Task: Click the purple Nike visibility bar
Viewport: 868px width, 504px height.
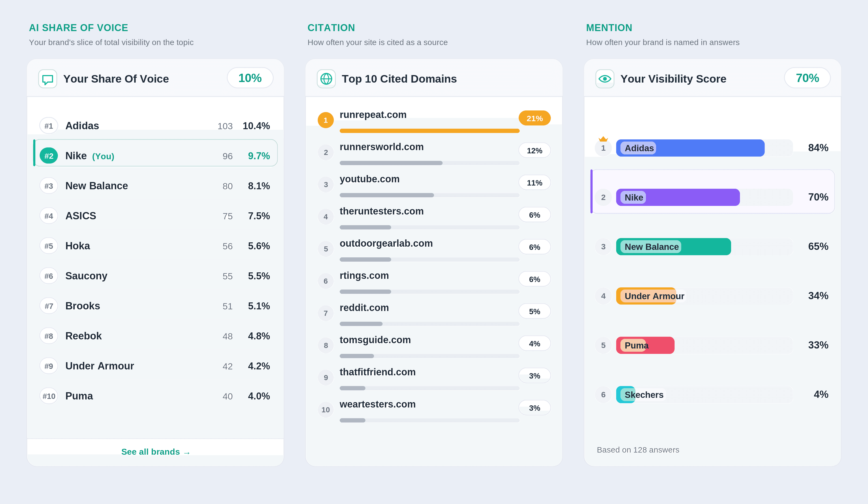Action: point(678,197)
